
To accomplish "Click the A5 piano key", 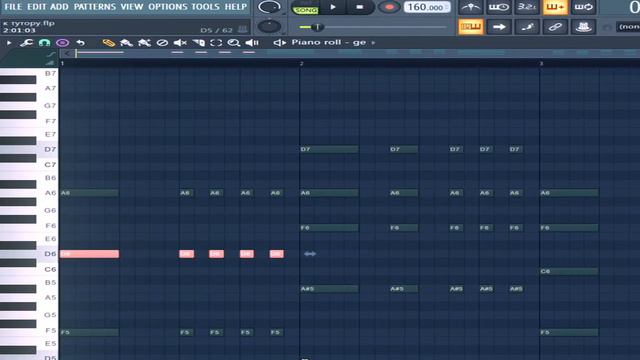I will 29,298.
